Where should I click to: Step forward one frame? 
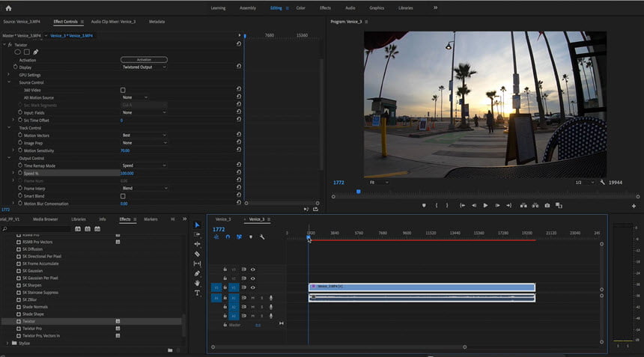(x=497, y=206)
